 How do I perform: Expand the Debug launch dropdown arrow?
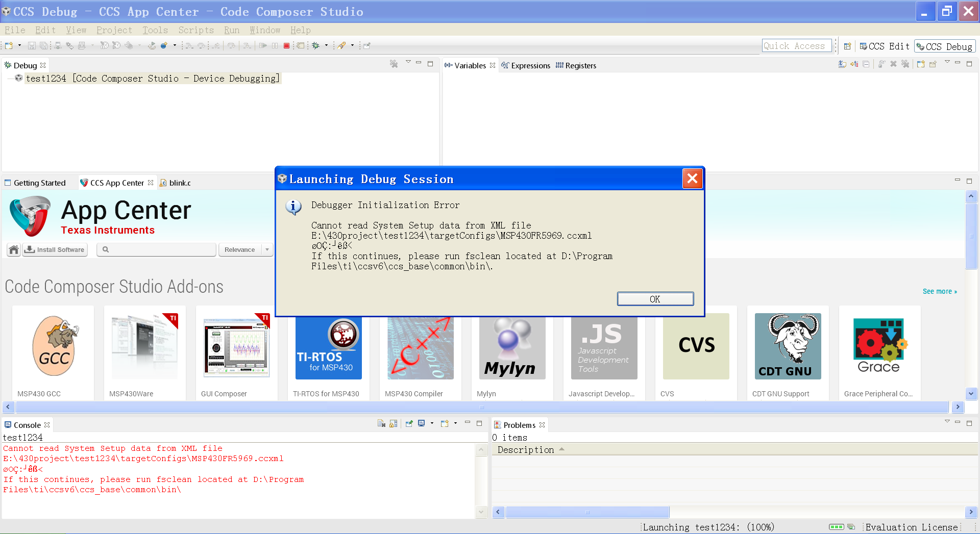click(326, 45)
